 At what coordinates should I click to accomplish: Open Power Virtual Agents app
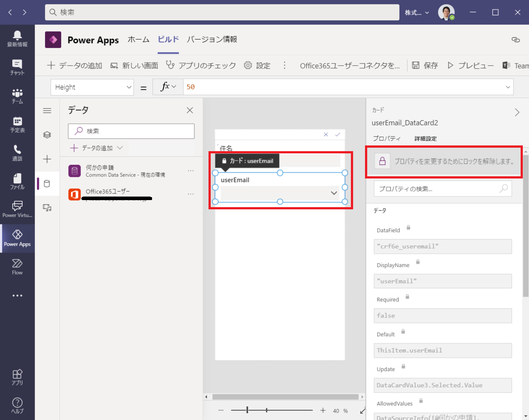click(17, 210)
